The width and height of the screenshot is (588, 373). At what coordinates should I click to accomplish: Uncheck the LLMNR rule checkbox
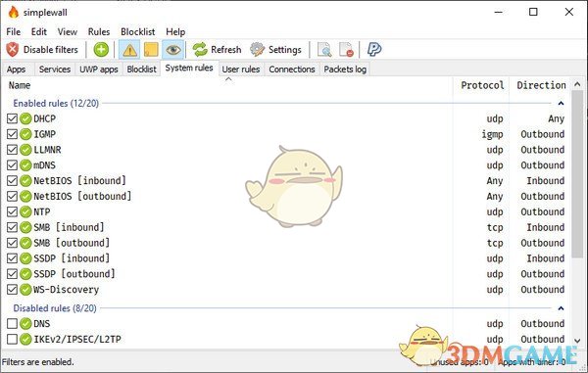(x=12, y=150)
